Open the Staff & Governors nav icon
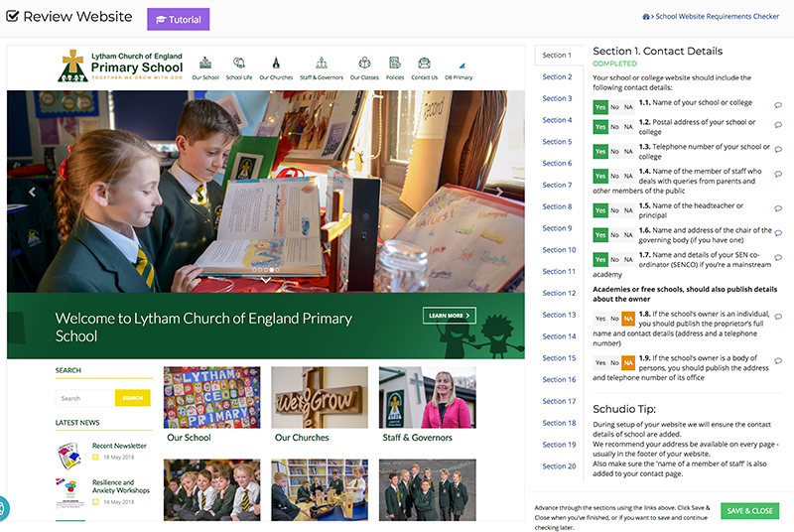The image size is (794, 532). click(x=322, y=64)
